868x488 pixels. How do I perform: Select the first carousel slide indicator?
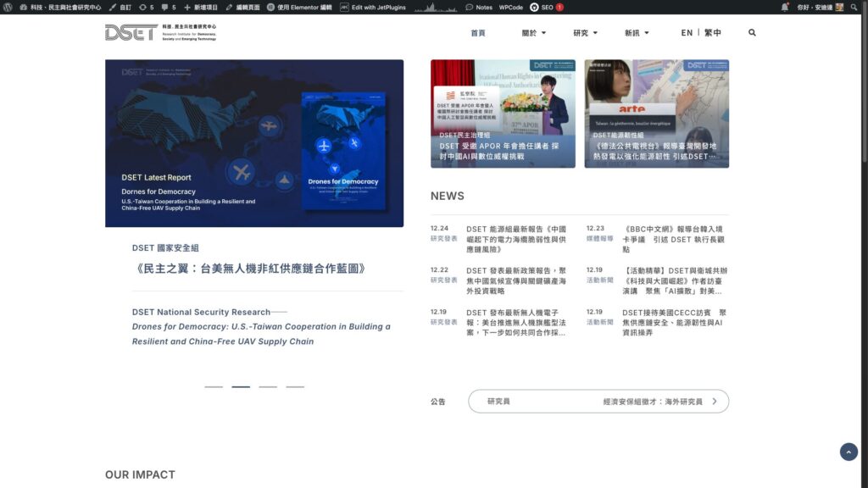pos(214,386)
